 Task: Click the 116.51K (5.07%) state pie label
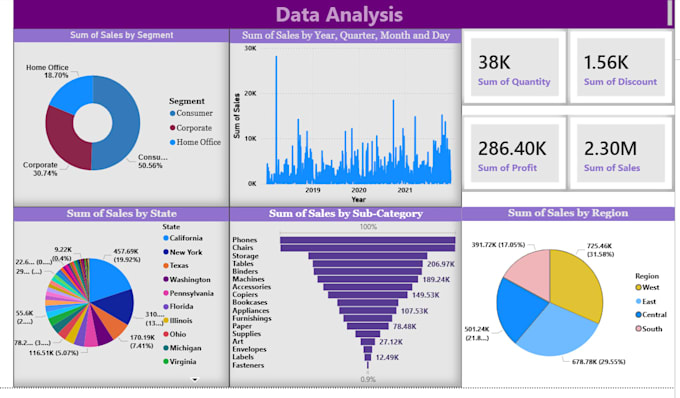[x=53, y=353]
